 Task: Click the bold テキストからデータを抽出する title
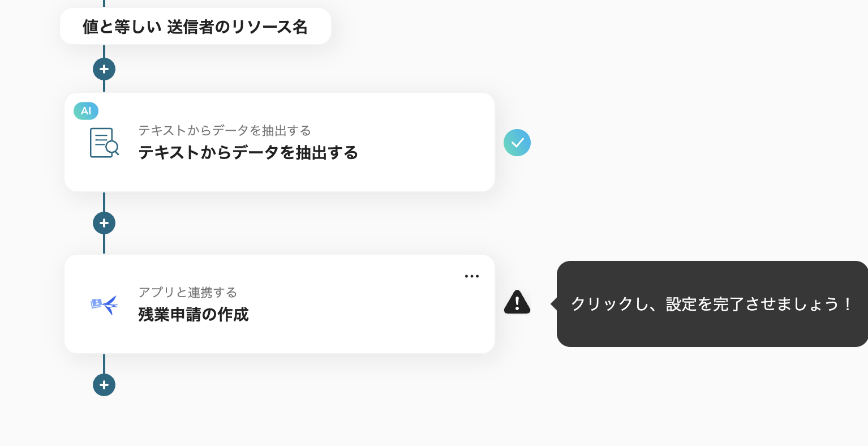248,153
